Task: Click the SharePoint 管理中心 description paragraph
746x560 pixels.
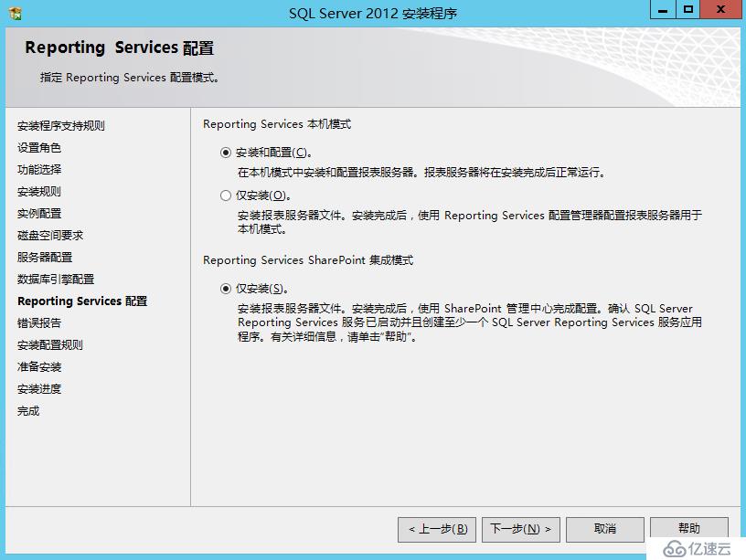Action: 470,322
